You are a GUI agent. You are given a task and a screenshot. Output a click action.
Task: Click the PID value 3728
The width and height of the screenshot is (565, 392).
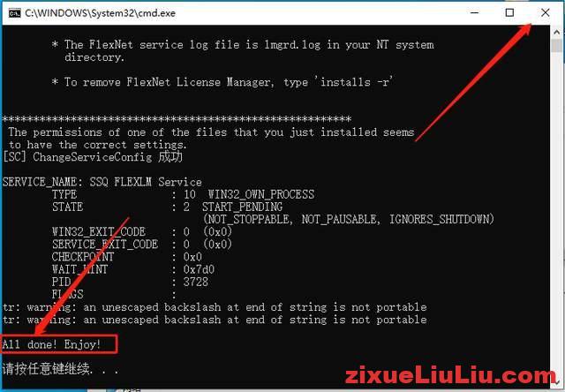tap(196, 282)
